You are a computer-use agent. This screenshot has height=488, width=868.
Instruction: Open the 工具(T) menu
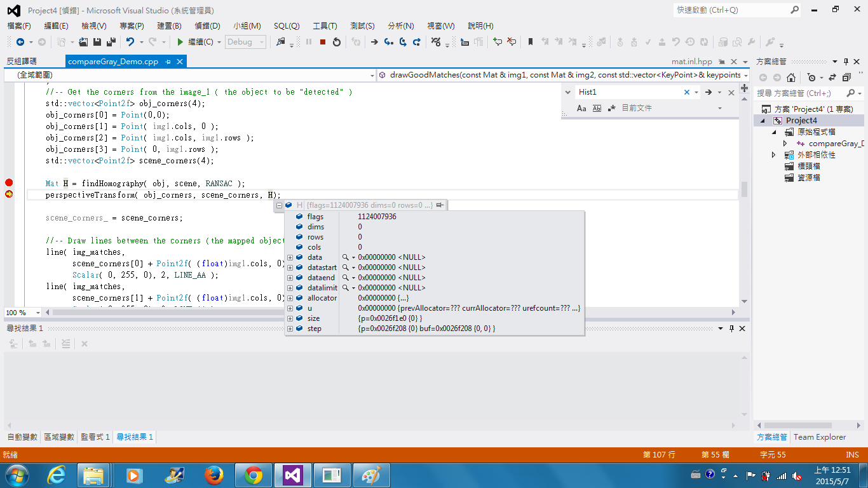point(325,26)
